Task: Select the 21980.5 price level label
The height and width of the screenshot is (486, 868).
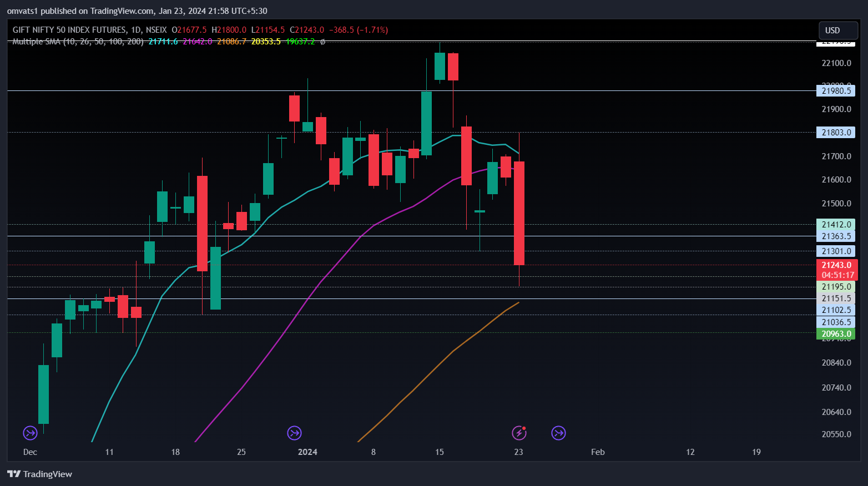Action: pos(836,91)
